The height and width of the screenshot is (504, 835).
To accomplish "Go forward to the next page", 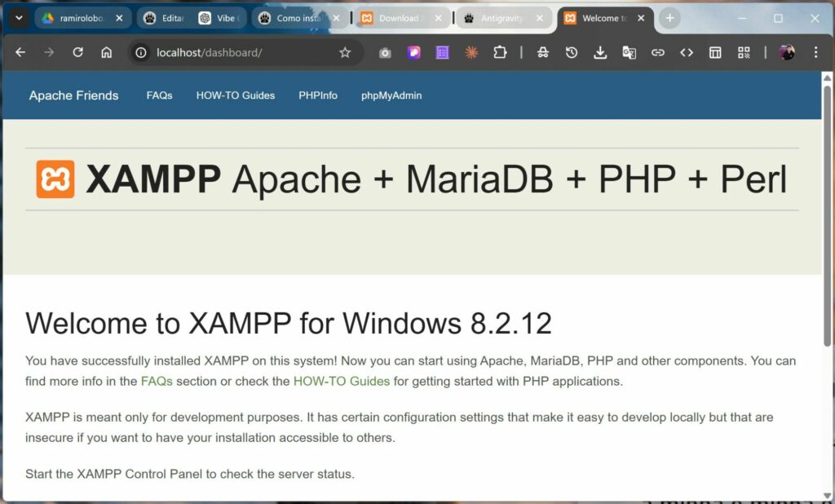I will coord(49,52).
